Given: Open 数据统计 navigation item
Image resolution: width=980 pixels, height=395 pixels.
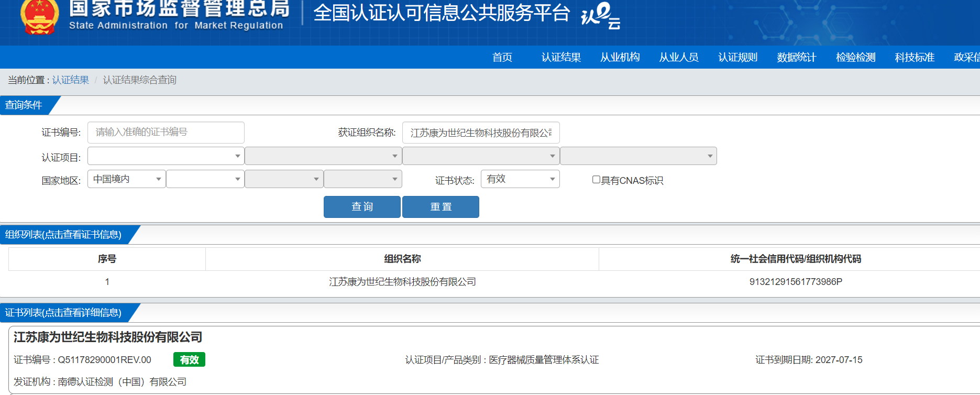Looking at the screenshot, I should (797, 57).
